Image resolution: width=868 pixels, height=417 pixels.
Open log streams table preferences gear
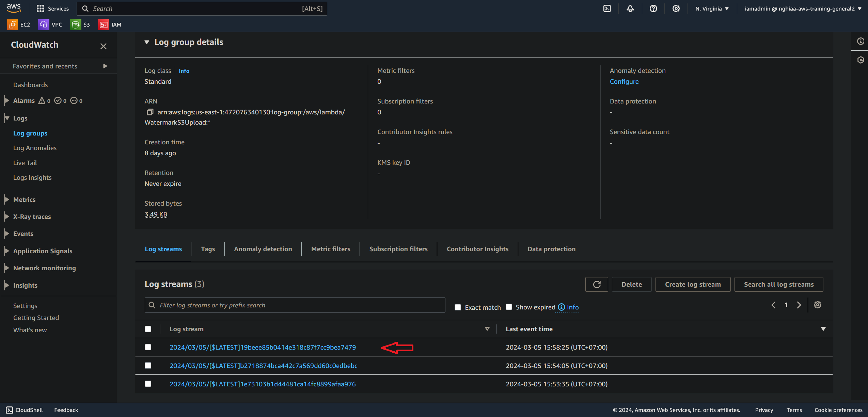(x=818, y=305)
